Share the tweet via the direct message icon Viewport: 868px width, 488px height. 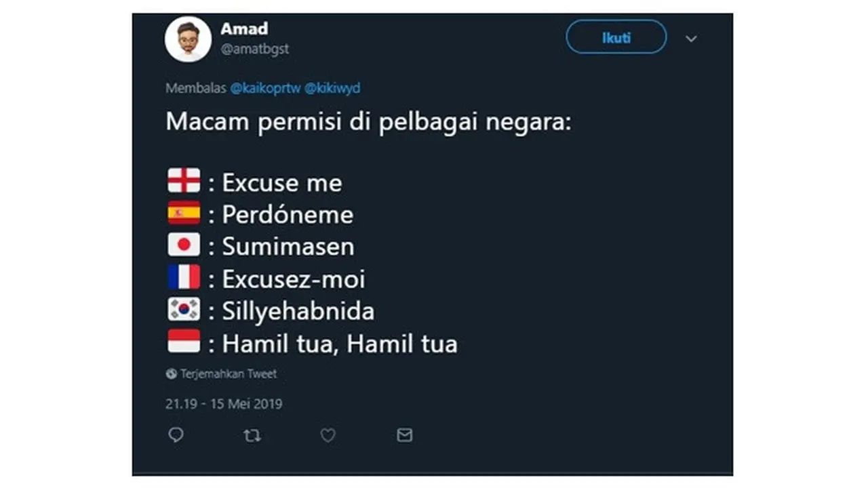[x=404, y=436]
